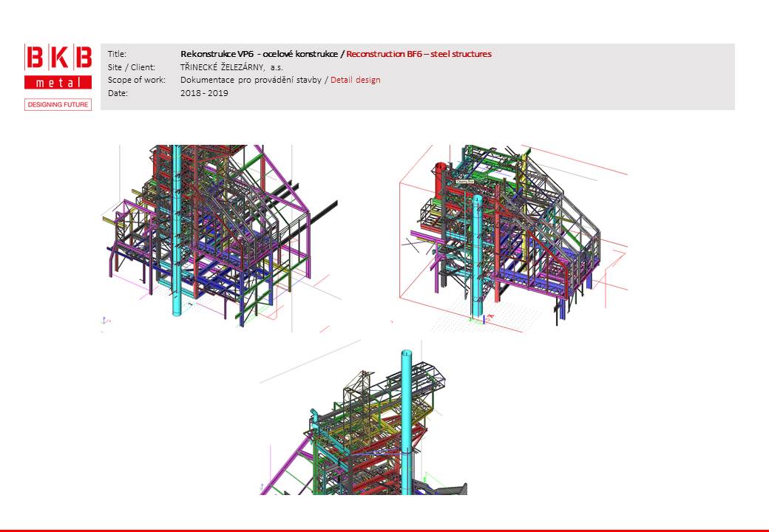Click the DESIGNING FUTURE tagline box
Image resolution: width=769 pixels, height=532 pixels.
tap(58, 105)
